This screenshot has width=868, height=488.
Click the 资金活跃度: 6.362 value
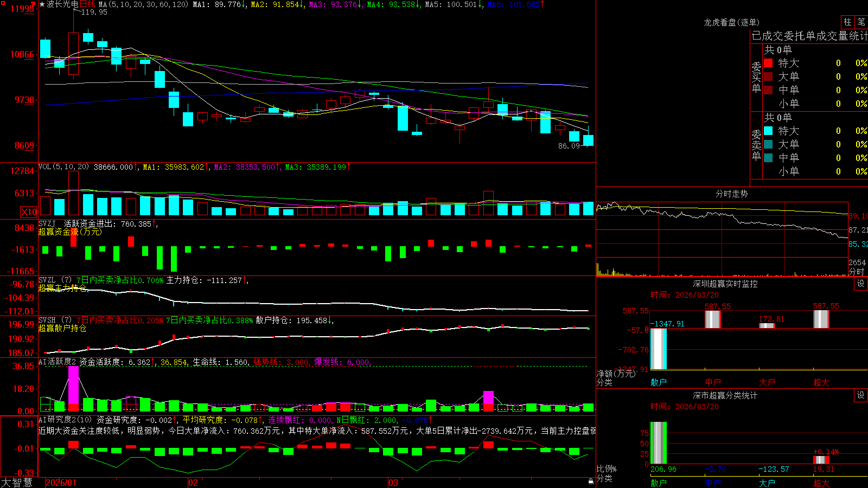click(x=117, y=362)
